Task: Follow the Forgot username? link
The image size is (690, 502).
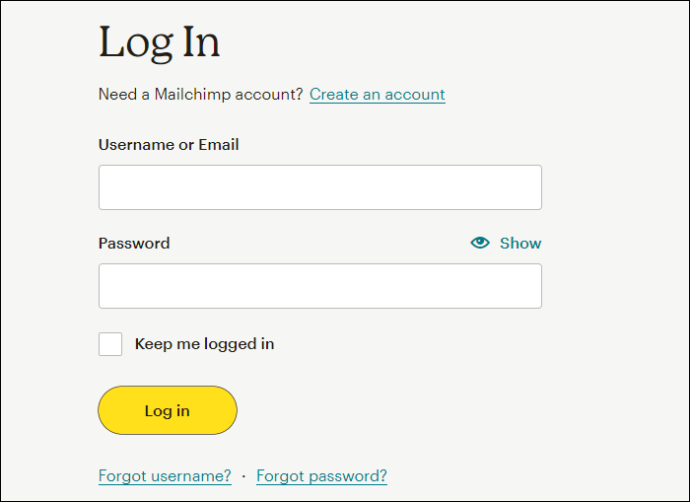Action: coord(165,476)
